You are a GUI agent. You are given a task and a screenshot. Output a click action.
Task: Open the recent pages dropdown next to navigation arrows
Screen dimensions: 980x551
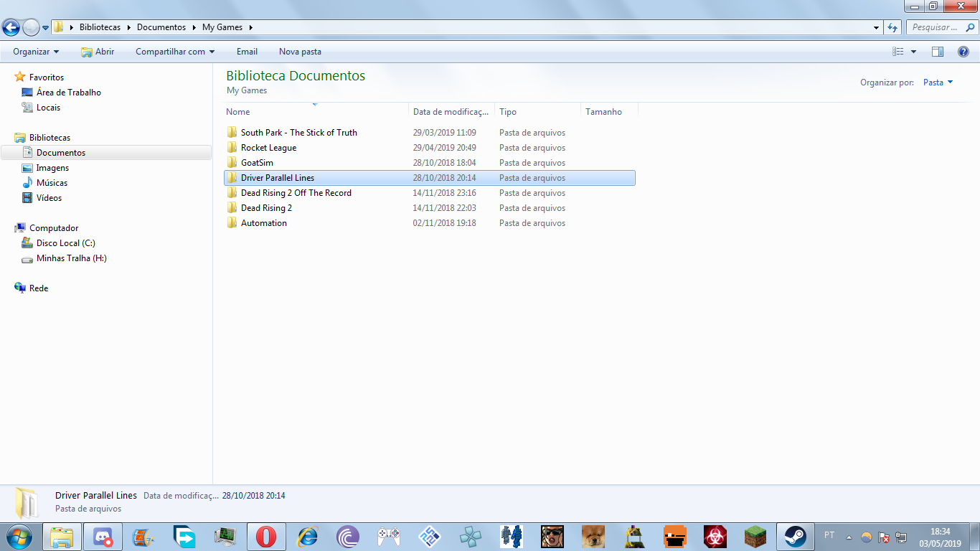pyautogui.click(x=46, y=28)
